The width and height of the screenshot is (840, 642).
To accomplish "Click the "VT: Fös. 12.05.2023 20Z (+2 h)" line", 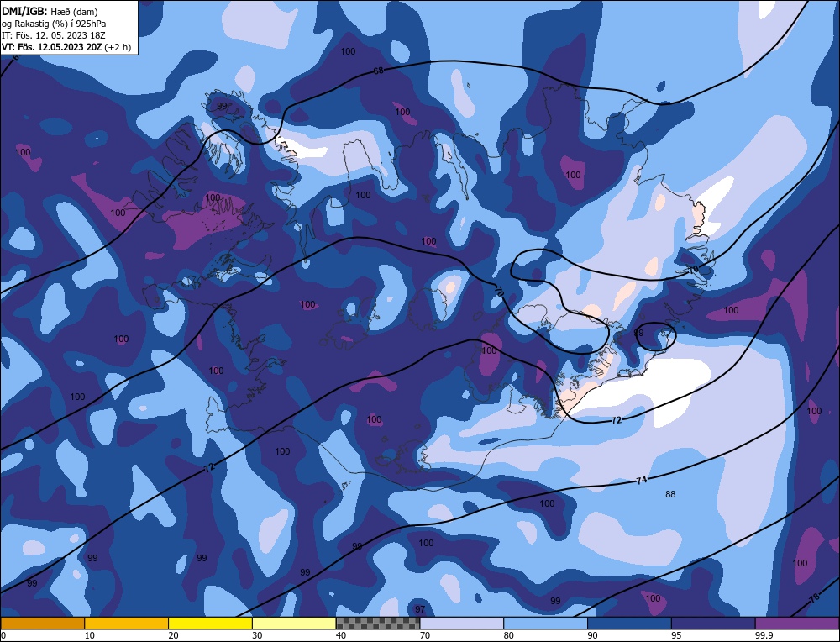I will click(66, 46).
